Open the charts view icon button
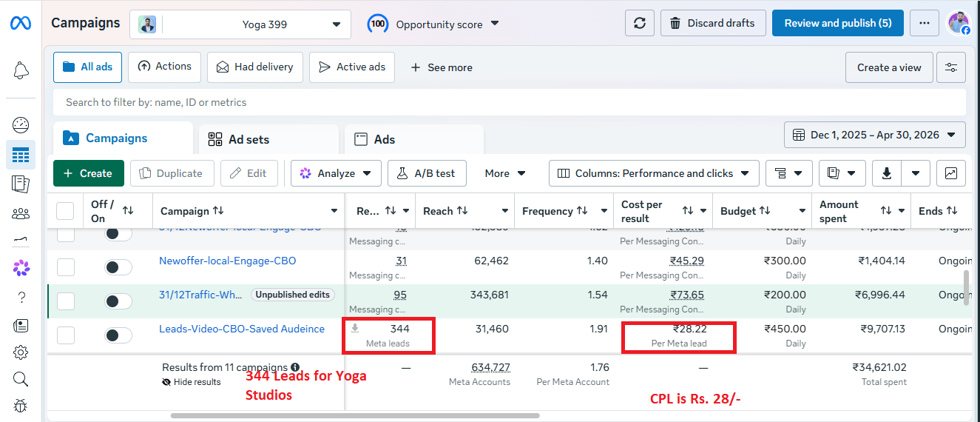Viewport: 980px width, 422px height. pos(951,173)
